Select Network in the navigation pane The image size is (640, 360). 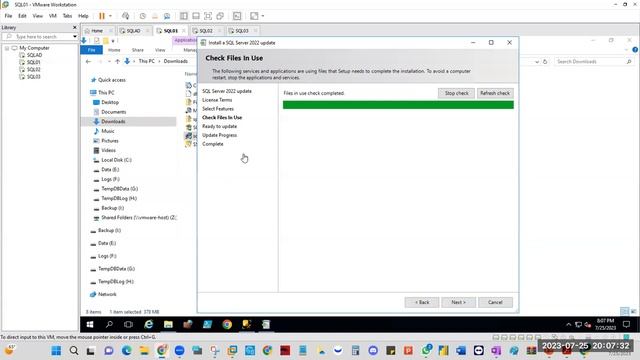[x=107, y=294]
